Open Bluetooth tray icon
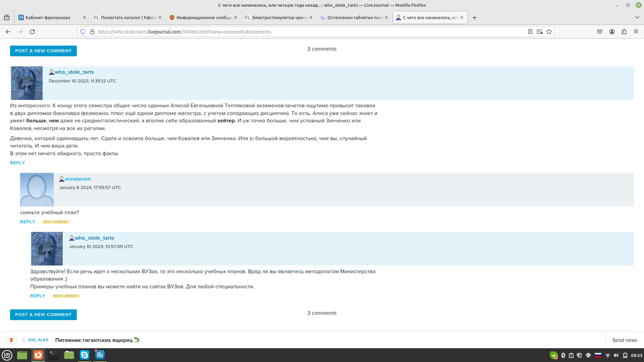This screenshot has height=362, width=644. [x=563, y=355]
